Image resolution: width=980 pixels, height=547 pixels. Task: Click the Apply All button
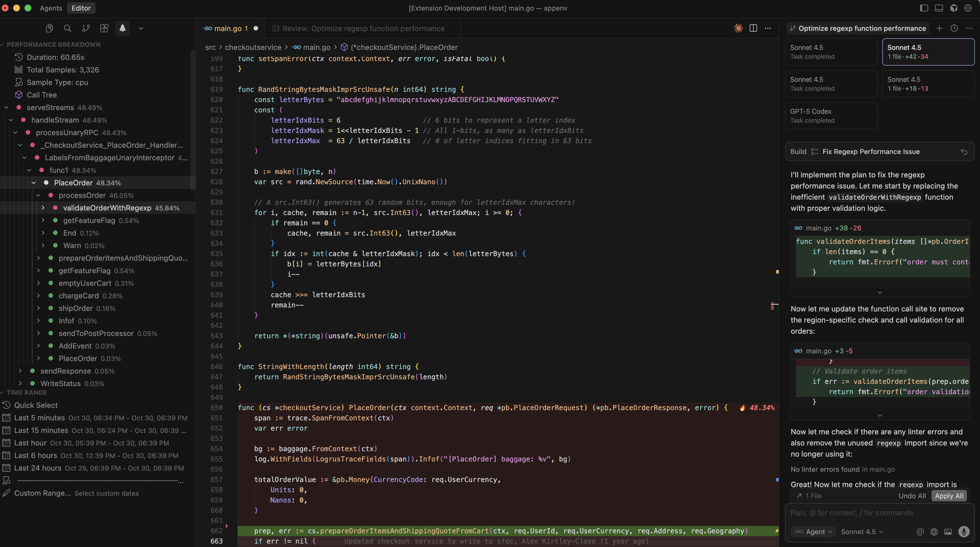pyautogui.click(x=949, y=496)
